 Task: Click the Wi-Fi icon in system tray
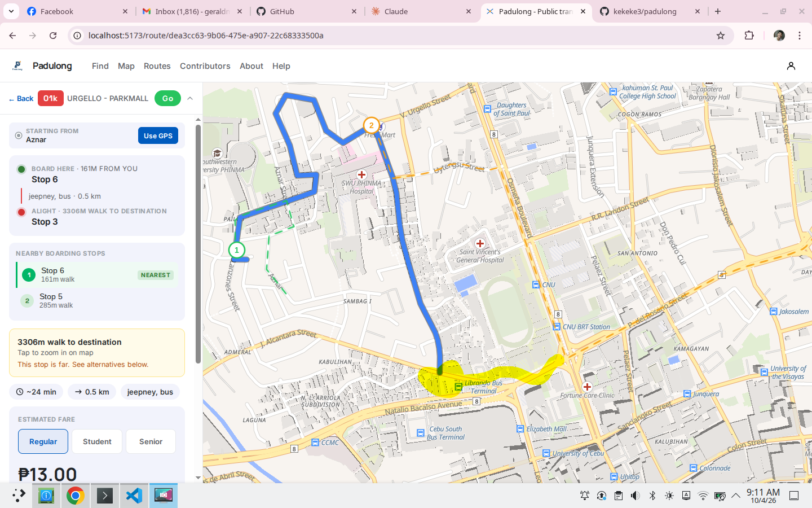click(x=703, y=496)
